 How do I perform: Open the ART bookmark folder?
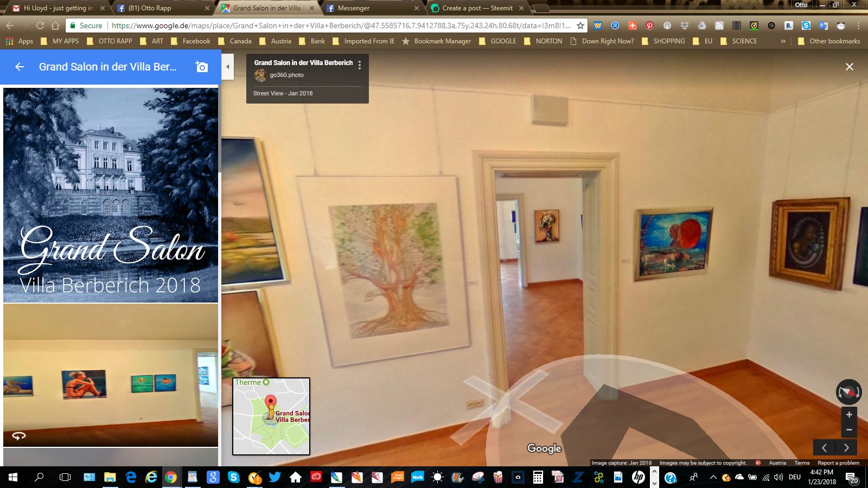151,41
